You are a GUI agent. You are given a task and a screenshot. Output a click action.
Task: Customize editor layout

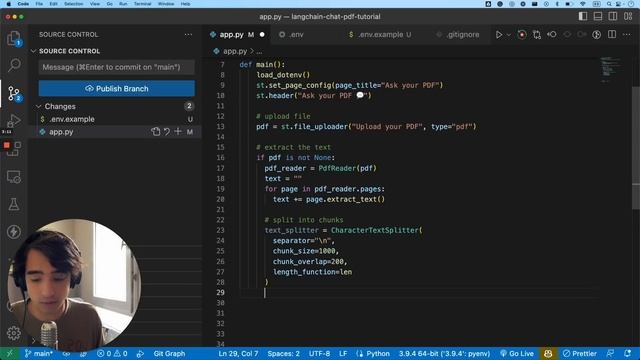tap(628, 16)
